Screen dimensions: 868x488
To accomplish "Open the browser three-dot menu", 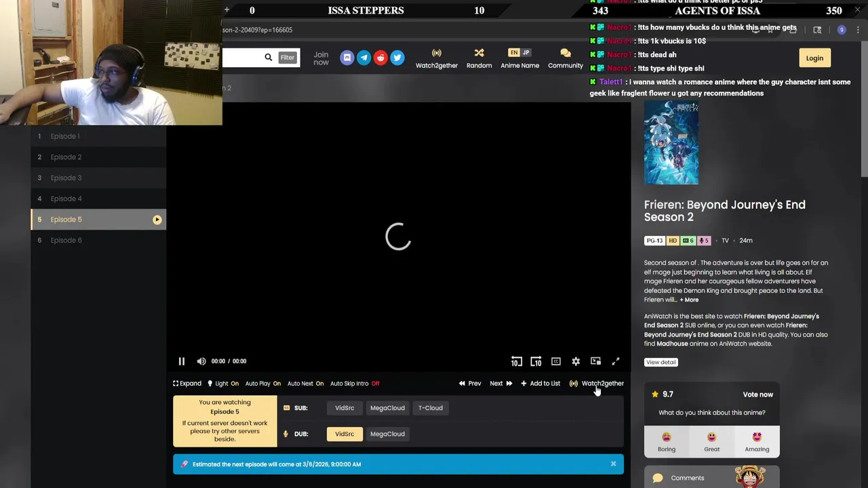I will click(x=858, y=30).
